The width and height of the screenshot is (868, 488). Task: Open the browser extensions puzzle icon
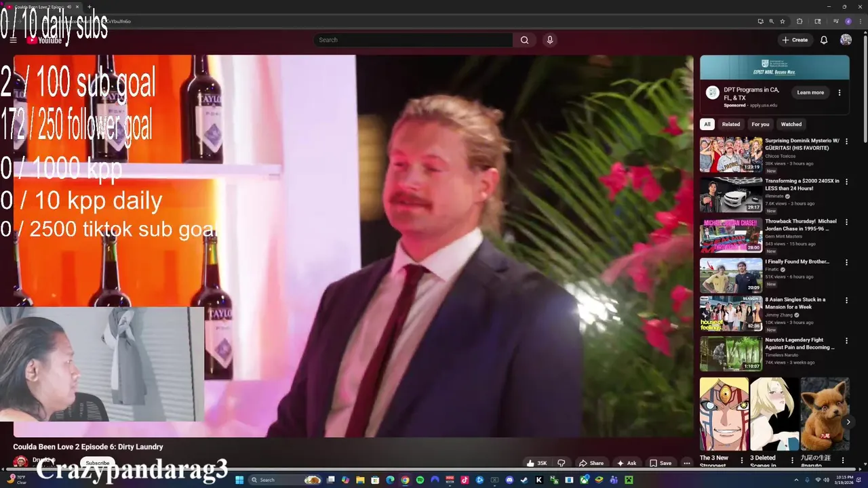tap(800, 21)
